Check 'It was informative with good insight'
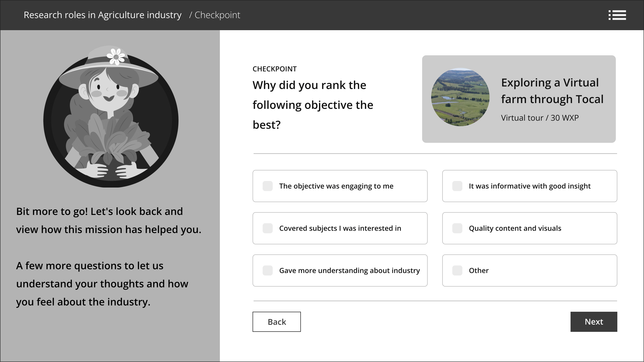This screenshot has height=362, width=644. pos(457,186)
